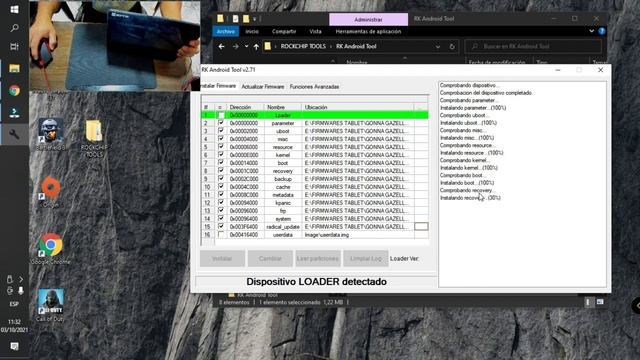This screenshot has height=360, width=640.
Task: Open the Funciones Avanzadas tab
Action: pos(314,87)
